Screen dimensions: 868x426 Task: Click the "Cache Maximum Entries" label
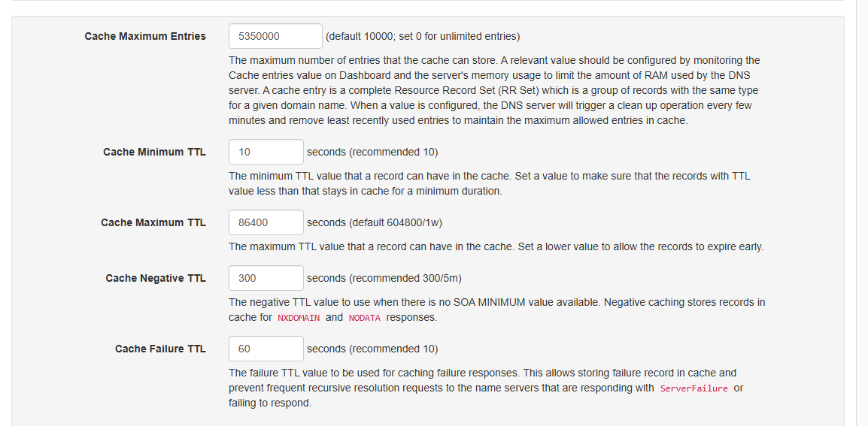pos(145,36)
